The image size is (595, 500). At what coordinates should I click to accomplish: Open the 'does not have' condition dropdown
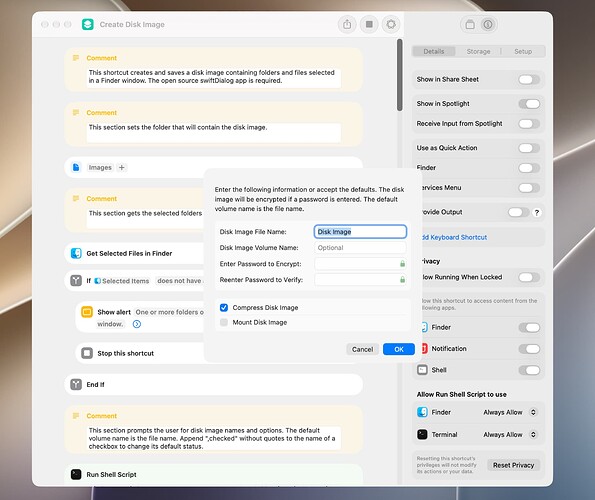pos(179,281)
